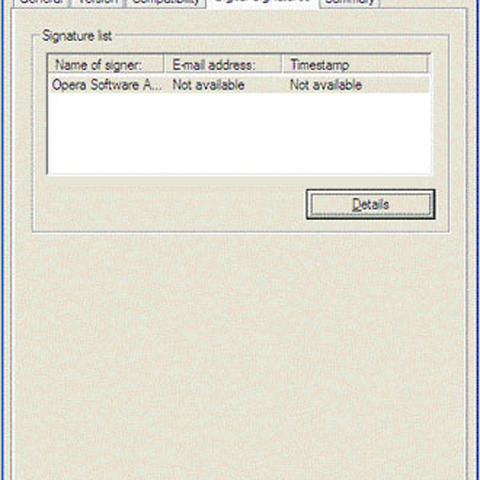480x480 pixels.
Task: Click divider between Name and E-mail columns
Action: click(x=164, y=64)
